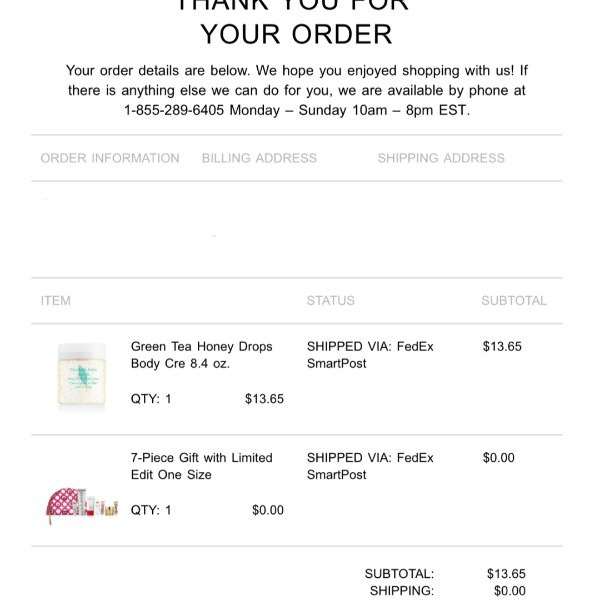This screenshot has width=600, height=600.
Task: Tap the phone number 1-855-289-6405
Action: click(174, 110)
